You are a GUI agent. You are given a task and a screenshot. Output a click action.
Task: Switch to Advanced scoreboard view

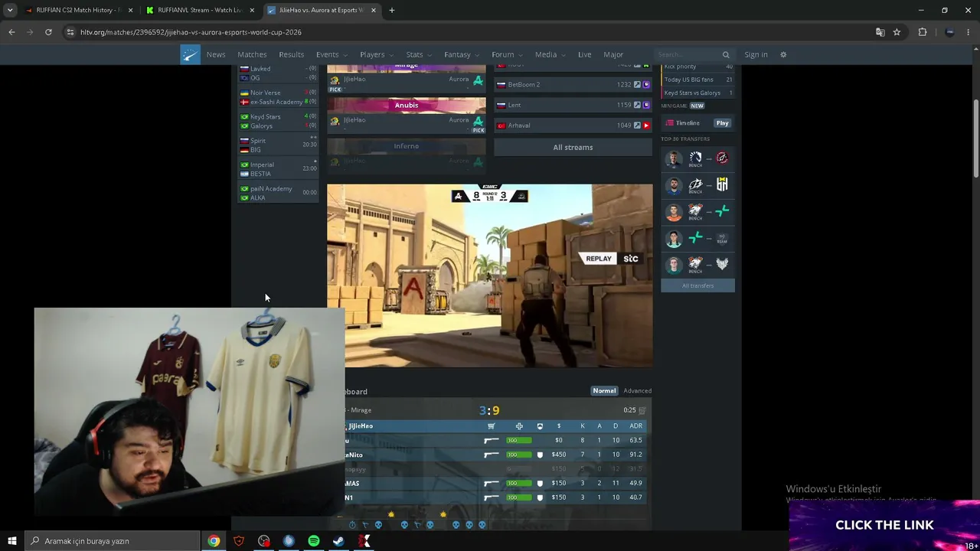pyautogui.click(x=637, y=391)
